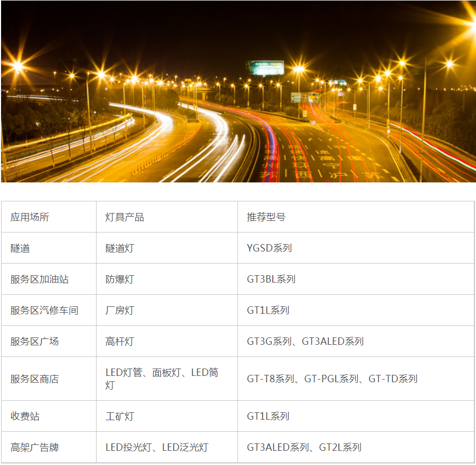The height and width of the screenshot is (465, 476).
Task: Click the GT3G系列 model text
Action: 269,342
